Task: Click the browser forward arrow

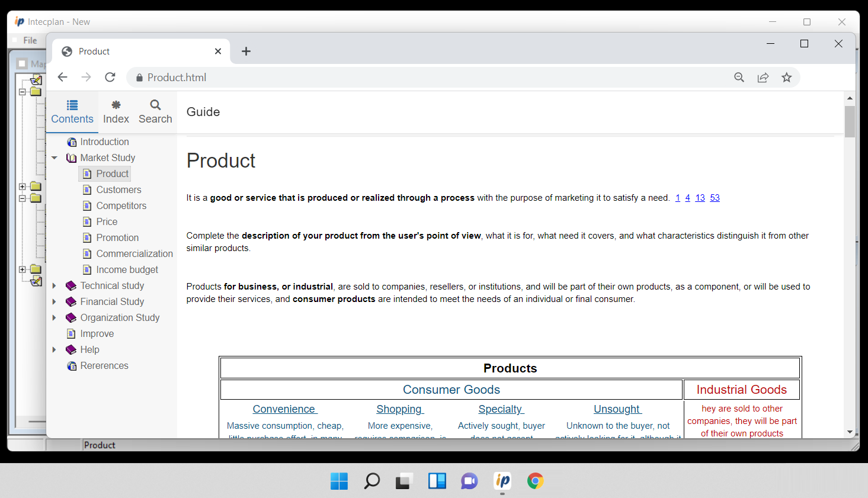Action: [86, 77]
